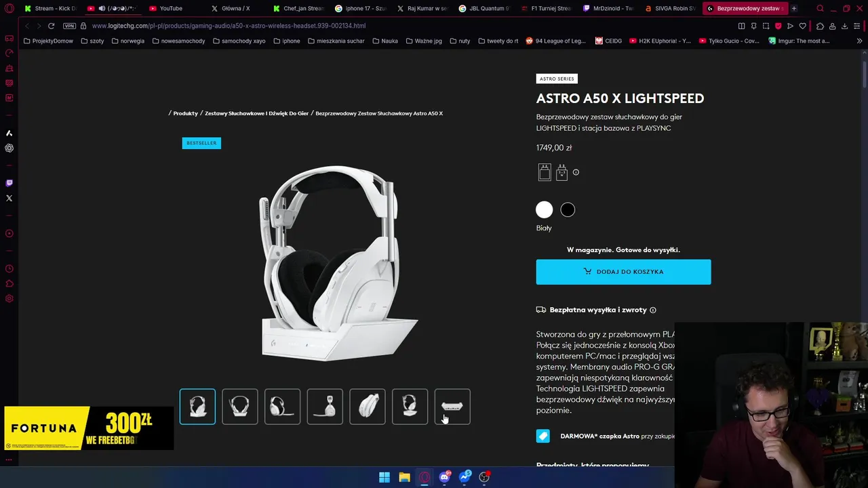Switch to the Główna / X tab
The image size is (868, 488).
235,8
